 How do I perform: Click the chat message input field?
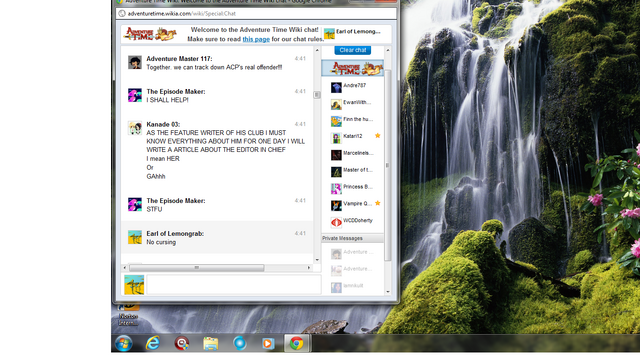coord(234,285)
